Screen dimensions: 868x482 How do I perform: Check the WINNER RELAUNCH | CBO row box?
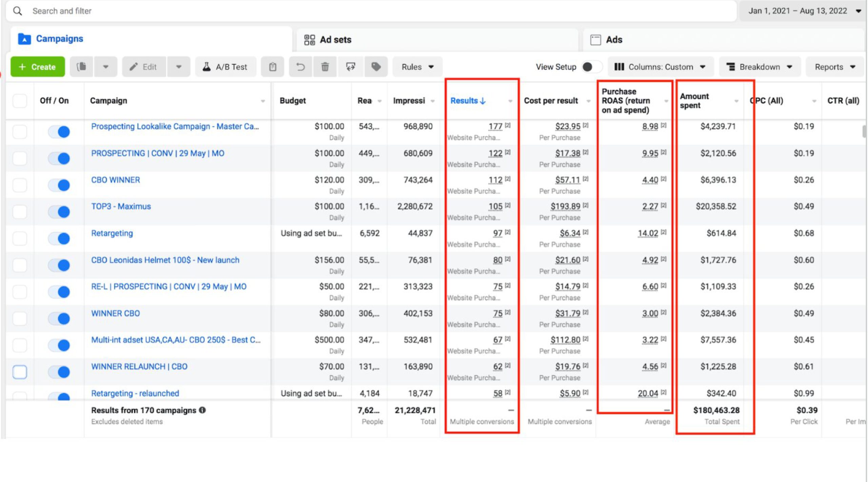(20, 372)
